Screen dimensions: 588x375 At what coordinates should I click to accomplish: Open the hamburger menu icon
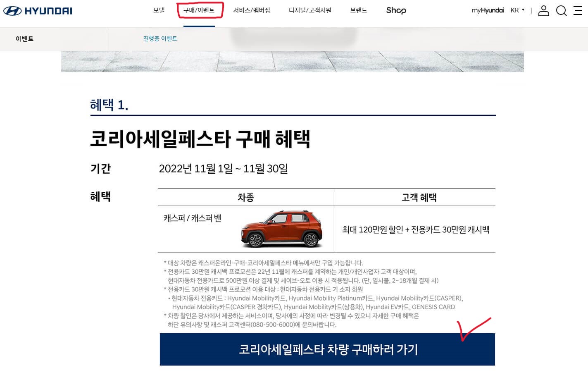pyautogui.click(x=578, y=11)
